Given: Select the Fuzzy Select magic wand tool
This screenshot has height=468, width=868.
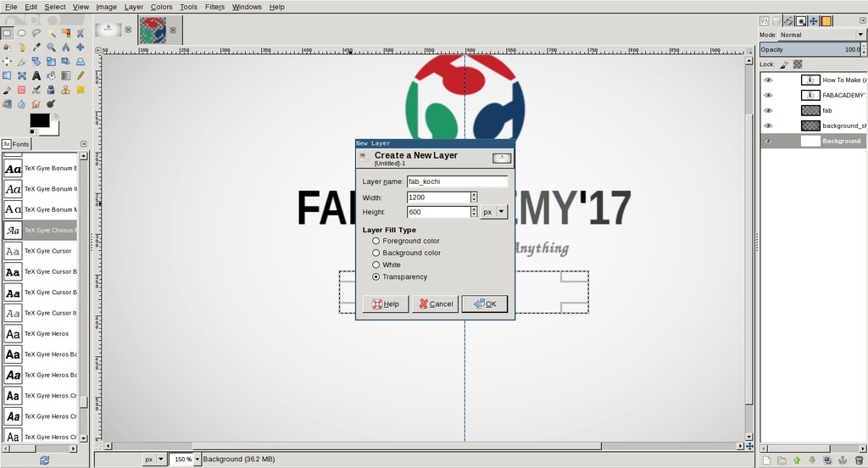Looking at the screenshot, I should [x=51, y=33].
